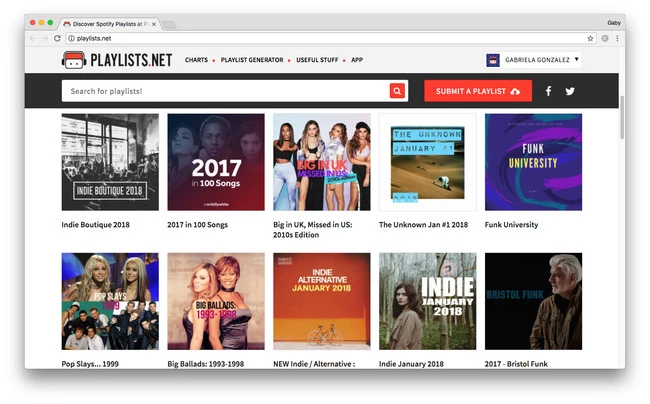This screenshot has width=650, height=404.
Task: Click the browser back arrow
Action: click(x=33, y=38)
